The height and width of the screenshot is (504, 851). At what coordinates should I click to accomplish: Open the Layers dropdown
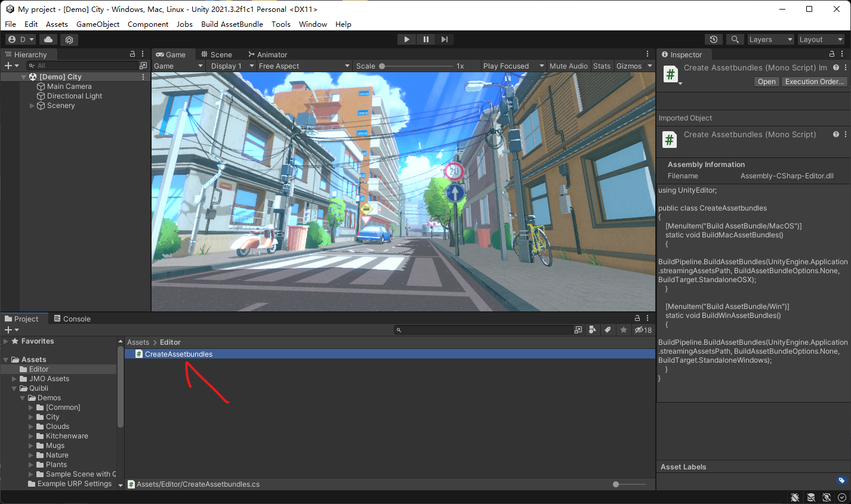pos(770,39)
